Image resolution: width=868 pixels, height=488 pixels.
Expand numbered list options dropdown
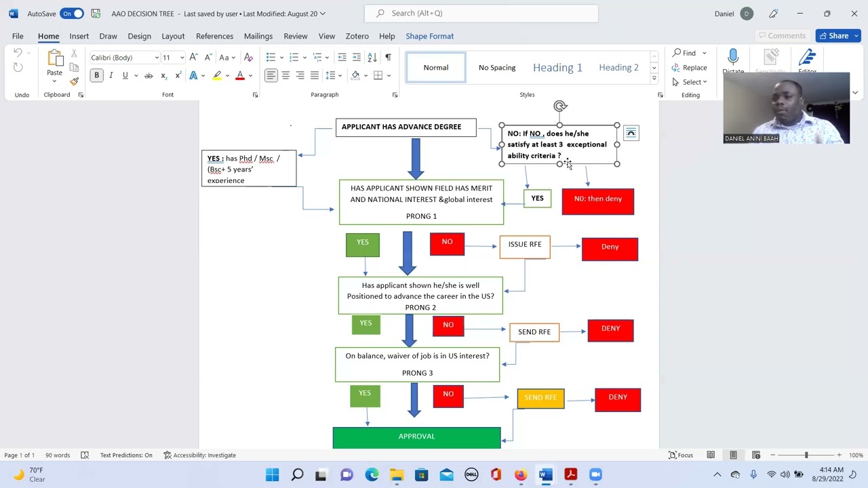click(x=304, y=58)
